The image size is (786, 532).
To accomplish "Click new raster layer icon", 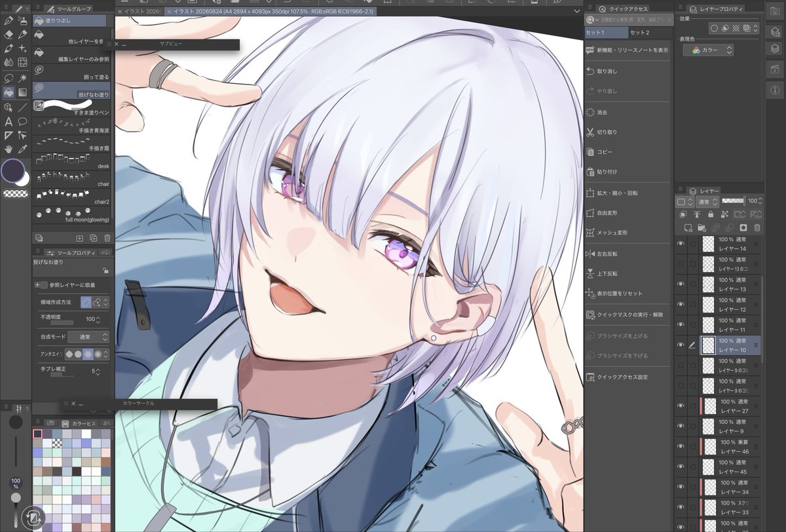I will point(688,227).
